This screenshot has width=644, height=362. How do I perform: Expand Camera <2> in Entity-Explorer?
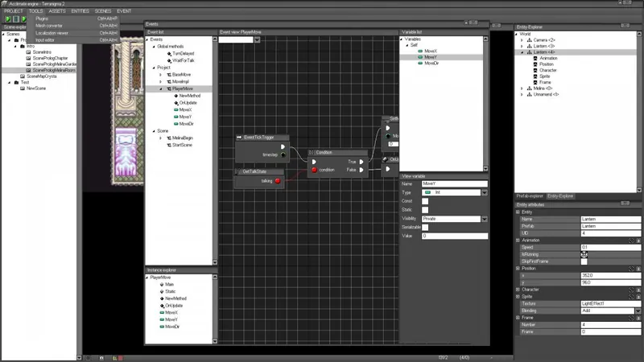(522, 40)
